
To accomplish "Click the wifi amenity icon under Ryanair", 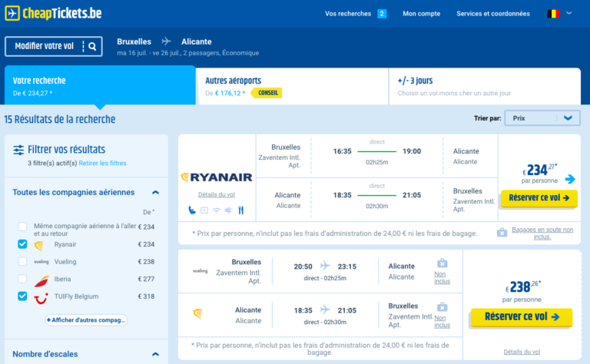I will point(217,210).
